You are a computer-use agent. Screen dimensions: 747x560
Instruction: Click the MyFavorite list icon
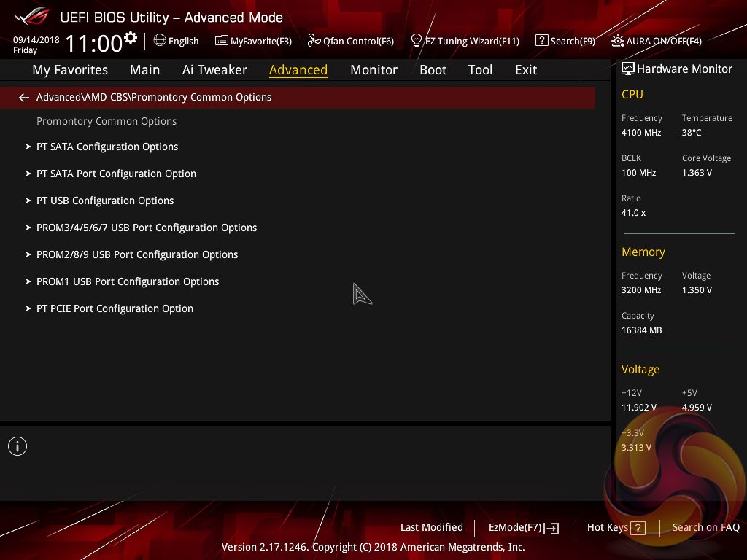coord(221,41)
